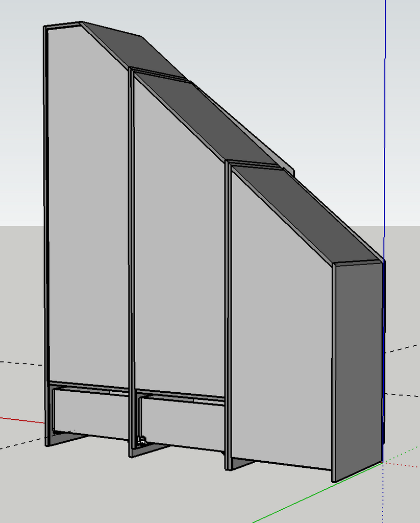Select the lower drawer front under middle panel
This screenshot has width=420, height=523.
click(182, 423)
